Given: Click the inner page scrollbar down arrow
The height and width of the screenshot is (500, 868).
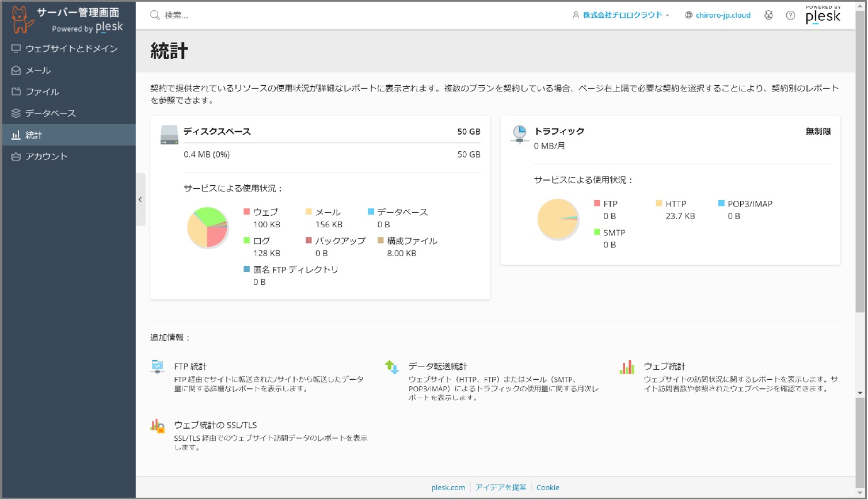Looking at the screenshot, I should click(x=861, y=393).
